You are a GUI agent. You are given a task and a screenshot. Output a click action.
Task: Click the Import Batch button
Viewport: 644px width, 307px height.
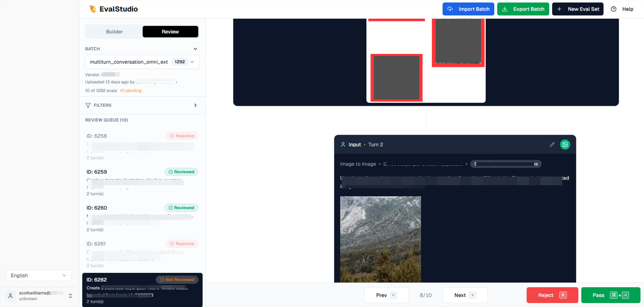click(x=468, y=9)
